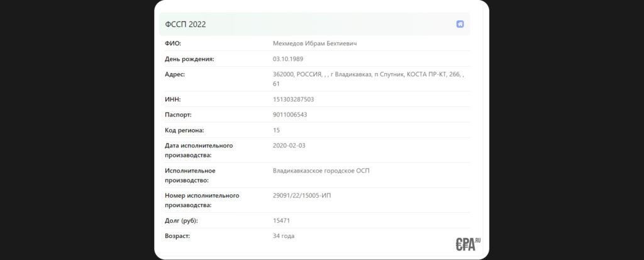Select the ИНН label
Screen dimensions: 644x260
(x=174, y=99)
